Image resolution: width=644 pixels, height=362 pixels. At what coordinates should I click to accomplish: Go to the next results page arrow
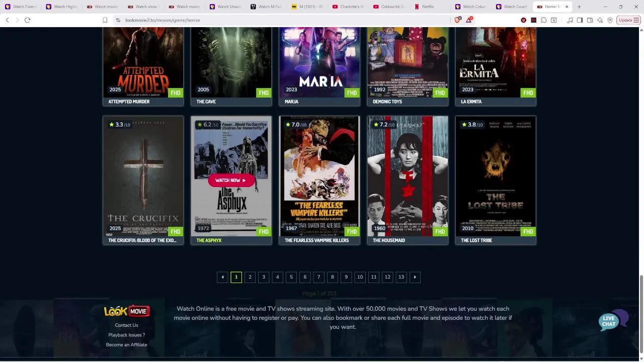point(415,277)
